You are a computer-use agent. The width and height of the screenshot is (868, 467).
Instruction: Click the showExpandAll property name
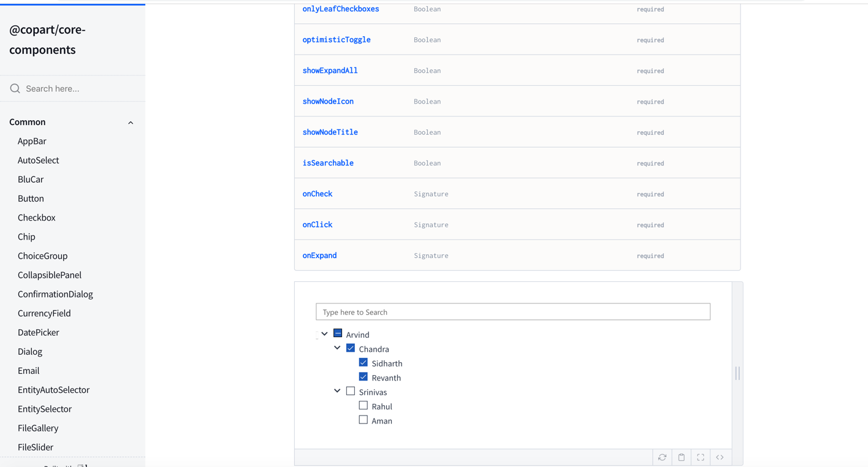330,70
